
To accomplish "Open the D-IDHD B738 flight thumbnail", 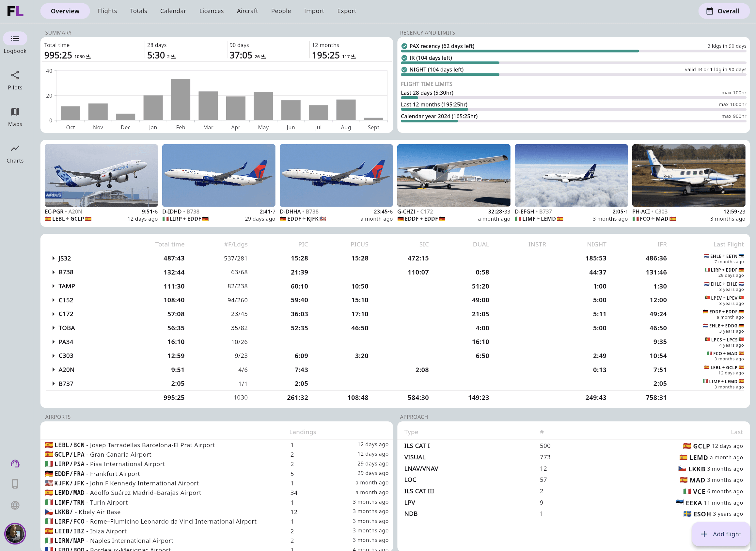I will coord(219,175).
